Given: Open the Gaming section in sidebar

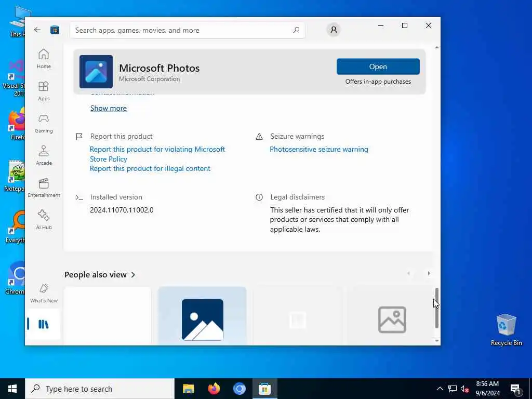Looking at the screenshot, I should click(44, 123).
